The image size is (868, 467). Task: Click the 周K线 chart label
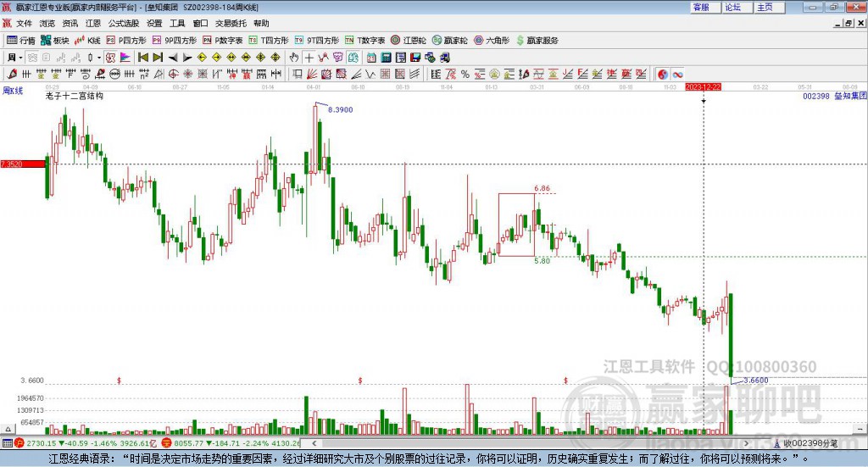point(13,90)
